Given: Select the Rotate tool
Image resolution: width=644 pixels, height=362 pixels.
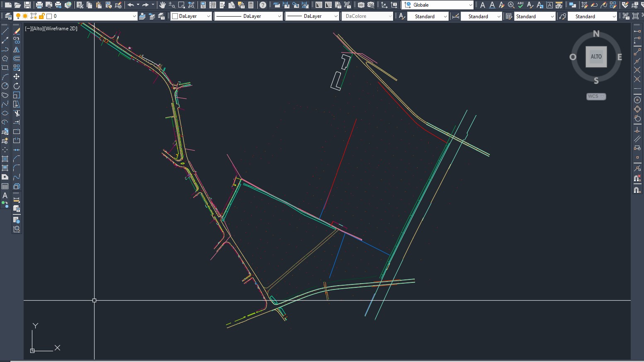Looking at the screenshot, I should [17, 86].
